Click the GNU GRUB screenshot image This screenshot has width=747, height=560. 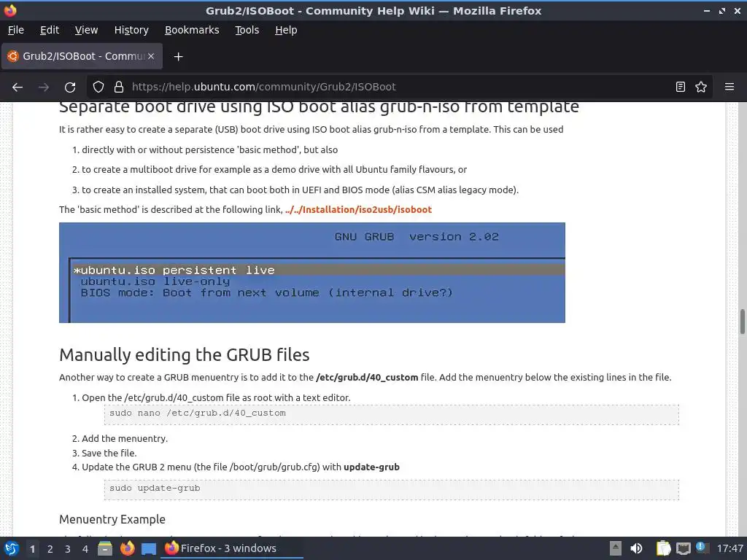[312, 273]
